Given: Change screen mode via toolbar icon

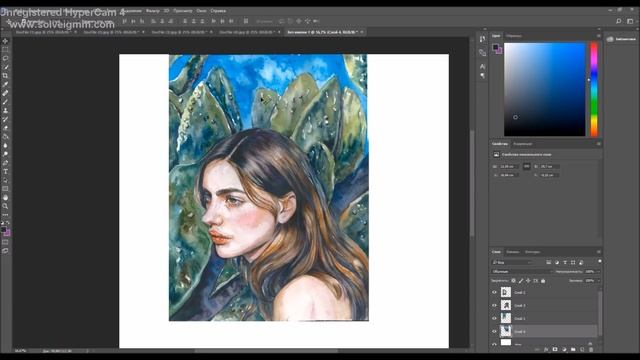Looking at the screenshot, I should click(5, 251).
